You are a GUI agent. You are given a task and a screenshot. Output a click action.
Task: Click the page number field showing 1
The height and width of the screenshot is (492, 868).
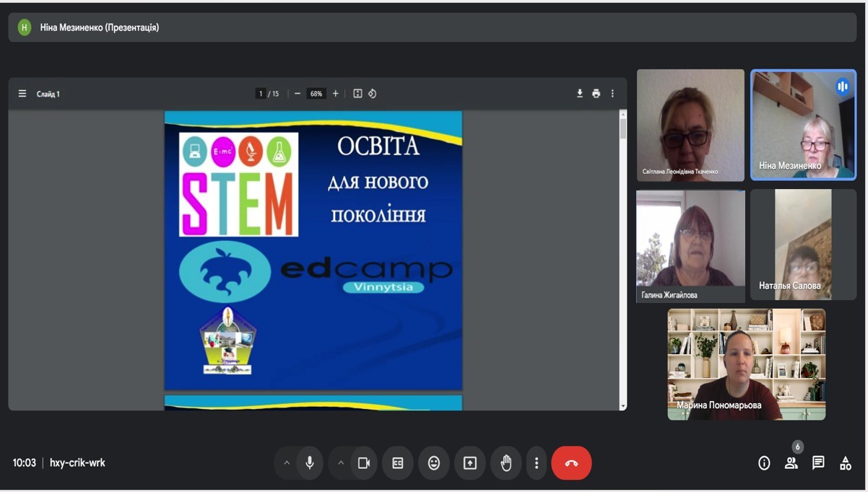coord(261,94)
